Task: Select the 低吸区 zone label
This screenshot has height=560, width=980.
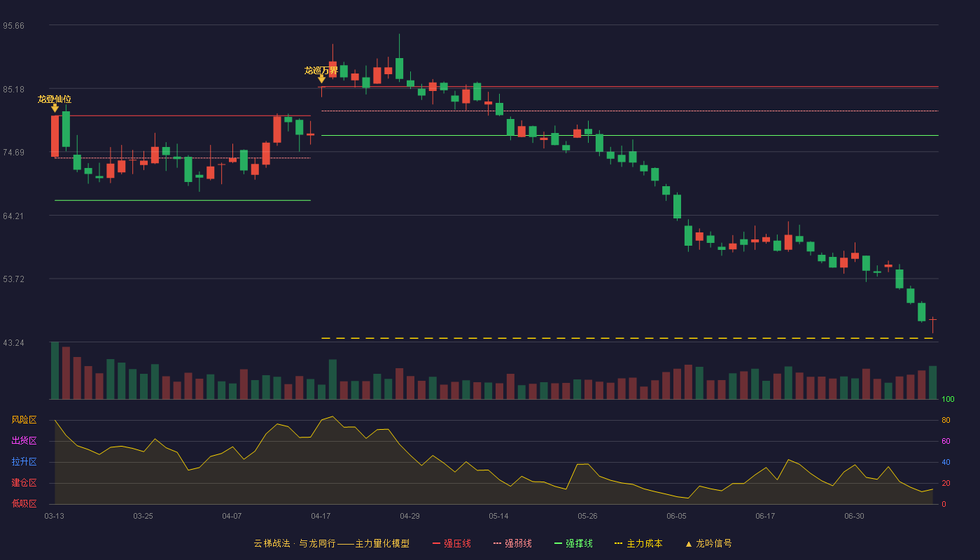Action: (24, 503)
